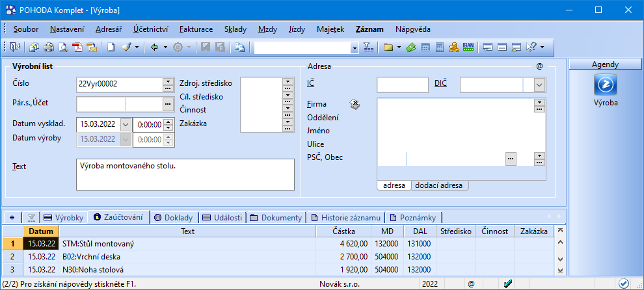This screenshot has width=644, height=290.
Task: Expand dropdown next to help icon
Action: click(x=542, y=47)
